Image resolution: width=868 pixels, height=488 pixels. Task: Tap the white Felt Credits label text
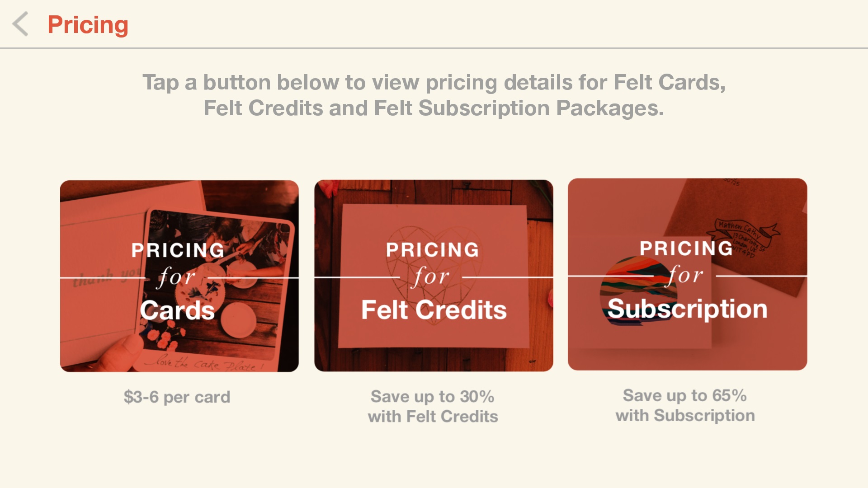click(434, 310)
